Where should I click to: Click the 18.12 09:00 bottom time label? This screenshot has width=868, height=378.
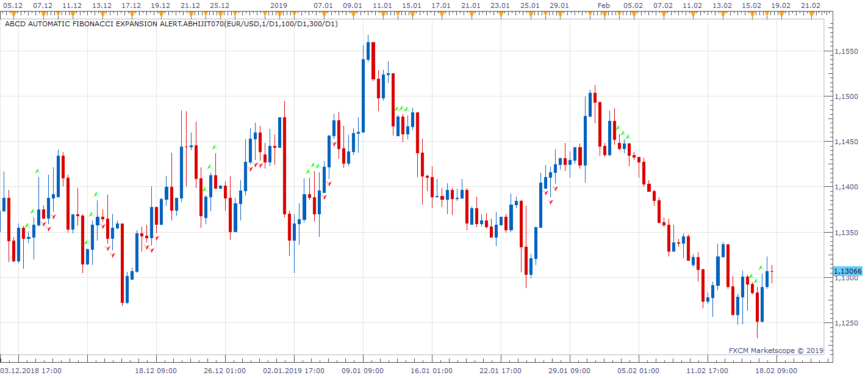point(156,371)
